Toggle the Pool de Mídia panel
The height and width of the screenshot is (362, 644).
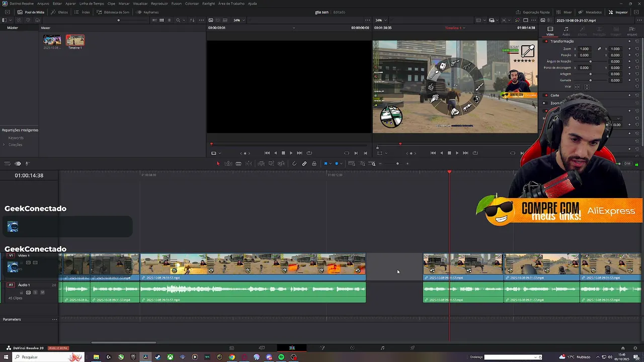pos(31,12)
